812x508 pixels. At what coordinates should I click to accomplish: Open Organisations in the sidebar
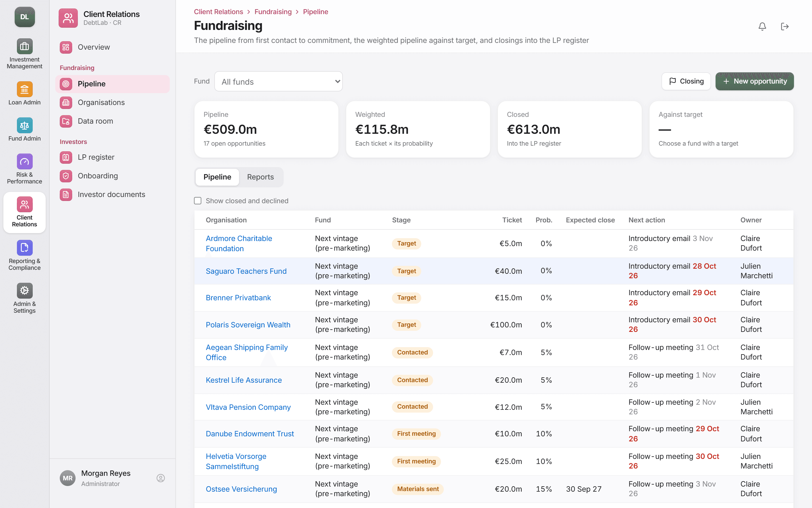[x=112, y=102]
